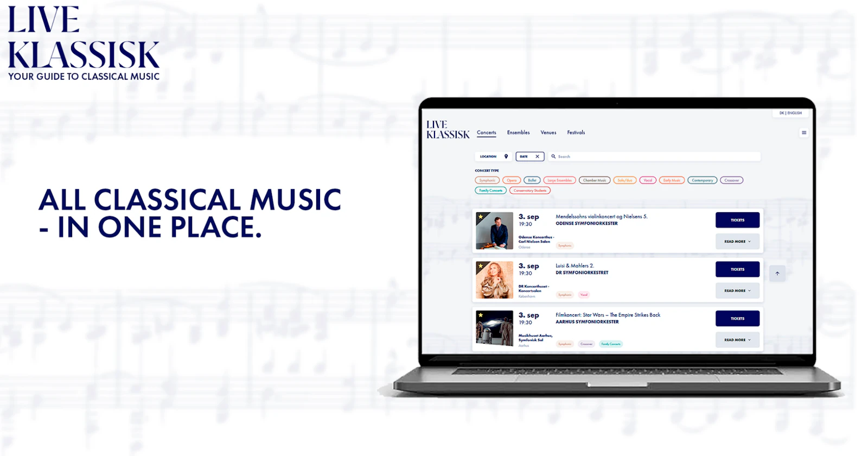Open the Location filter dropdown
This screenshot has height=456, width=868.
coord(494,156)
